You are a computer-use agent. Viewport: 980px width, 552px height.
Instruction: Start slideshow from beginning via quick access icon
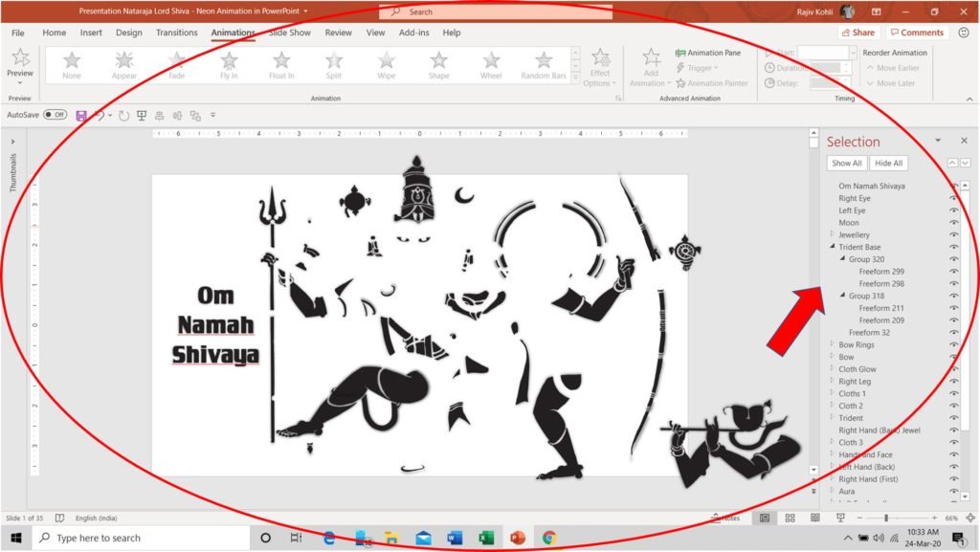click(142, 116)
